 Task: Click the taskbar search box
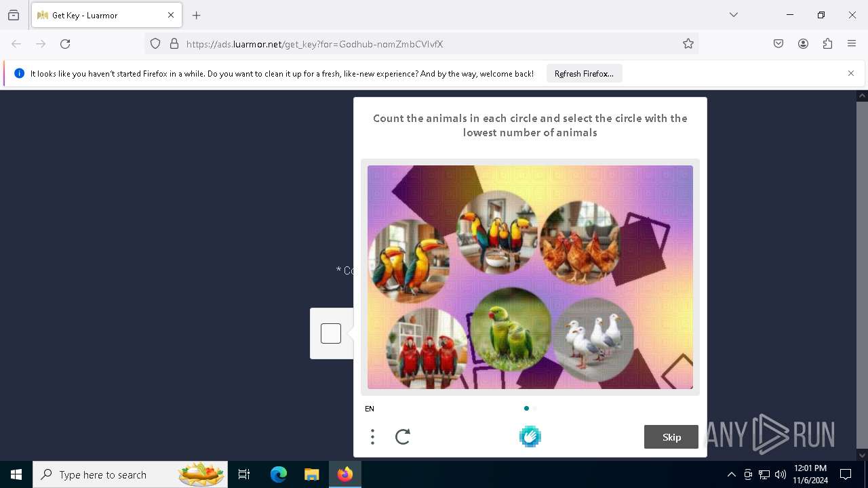point(130,474)
